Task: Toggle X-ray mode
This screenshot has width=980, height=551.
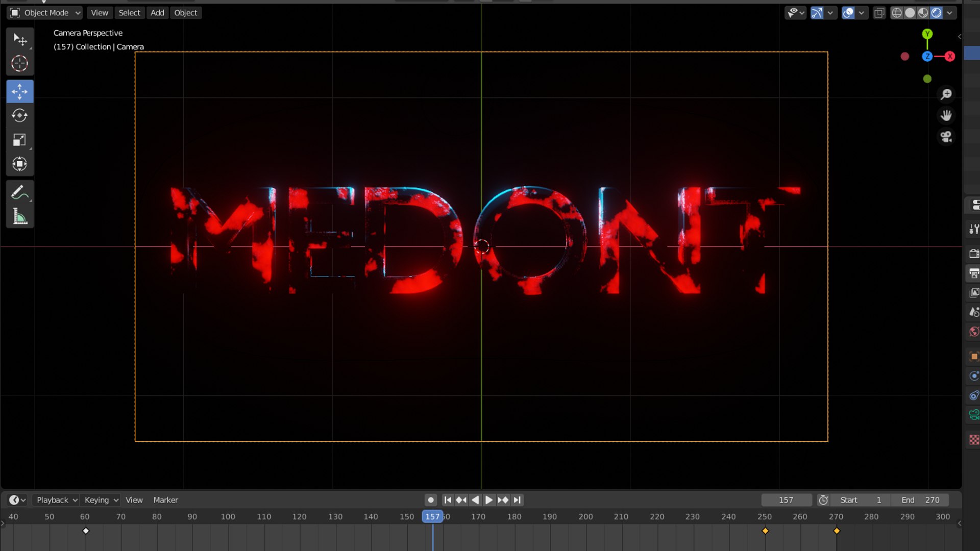Action: [879, 13]
